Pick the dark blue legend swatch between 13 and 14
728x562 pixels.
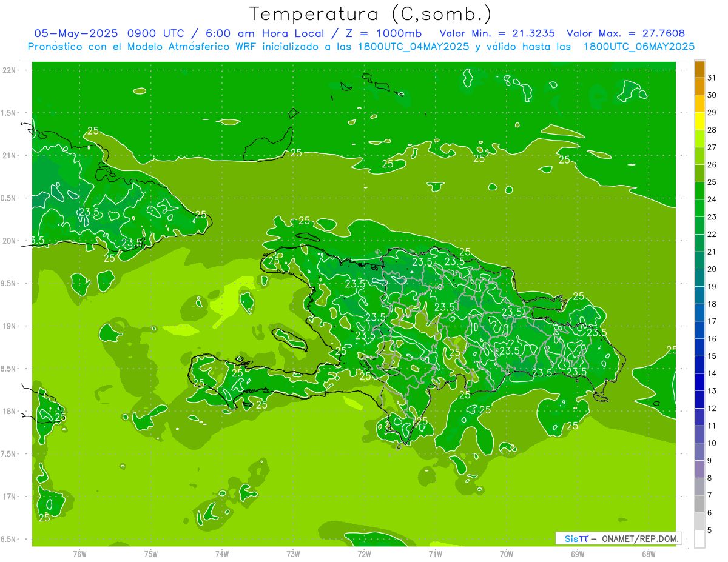(699, 383)
